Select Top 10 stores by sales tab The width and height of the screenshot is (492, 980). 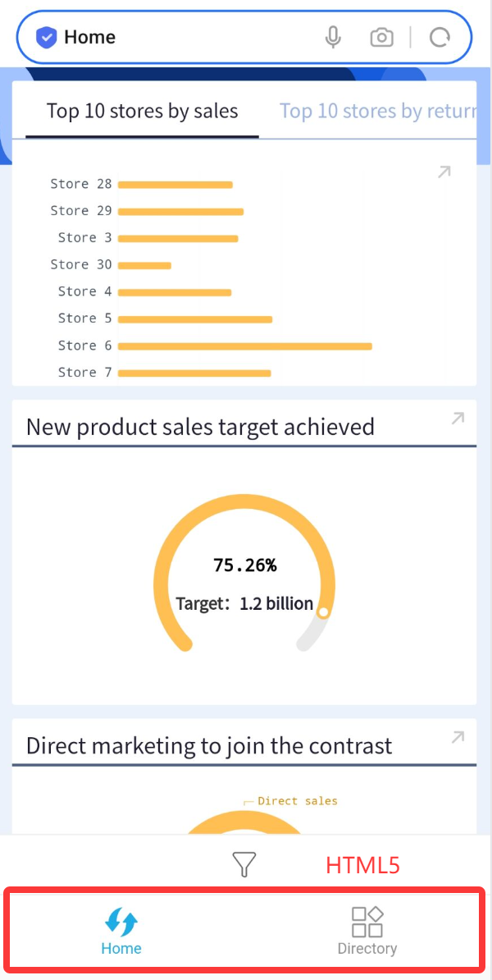[x=142, y=111]
